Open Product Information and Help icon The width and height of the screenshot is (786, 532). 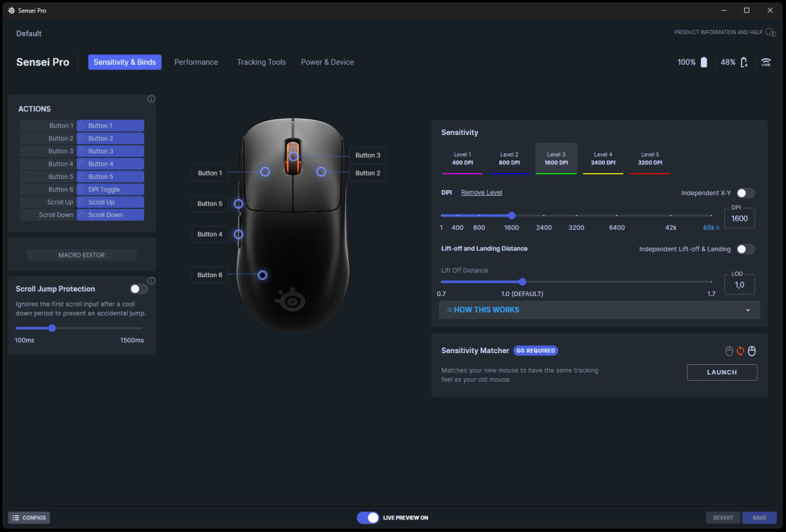coord(770,33)
